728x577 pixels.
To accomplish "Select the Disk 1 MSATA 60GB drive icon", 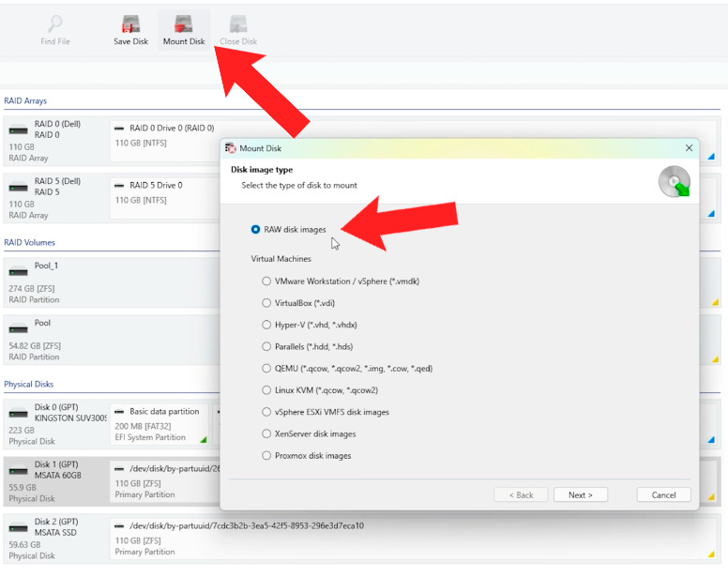I will click(18, 470).
